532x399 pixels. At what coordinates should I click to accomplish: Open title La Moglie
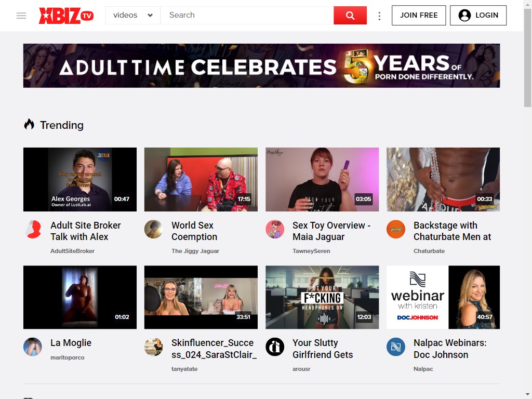pyautogui.click(x=71, y=343)
